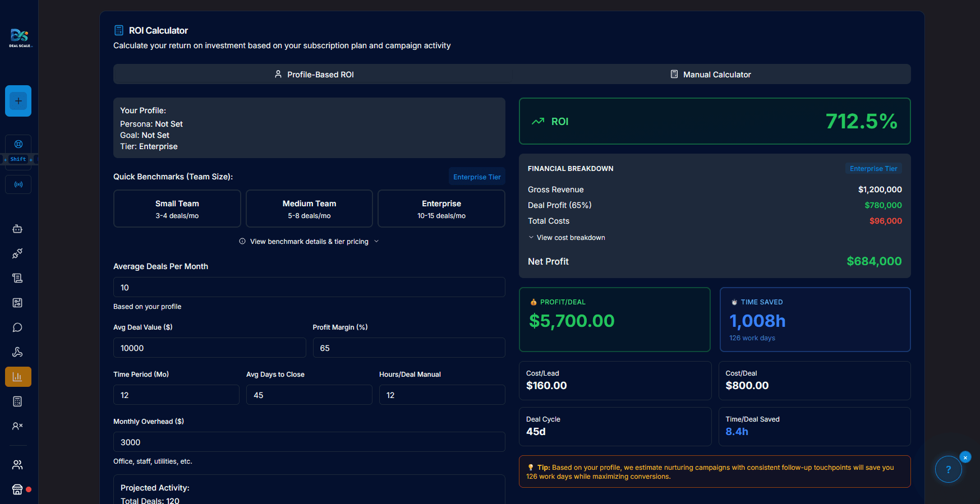Screen dimensions: 980x504
Task: Click the round question mark help button
Action: point(948,470)
